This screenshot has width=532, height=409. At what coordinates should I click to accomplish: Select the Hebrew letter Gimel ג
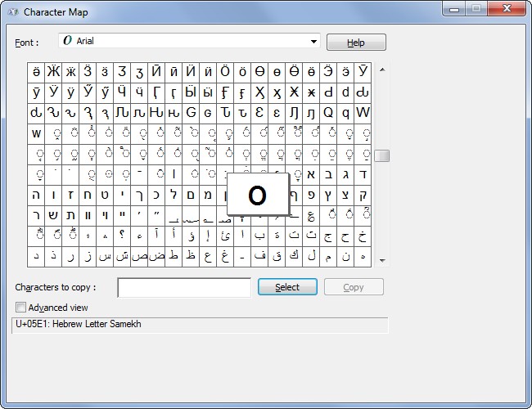pos(345,174)
